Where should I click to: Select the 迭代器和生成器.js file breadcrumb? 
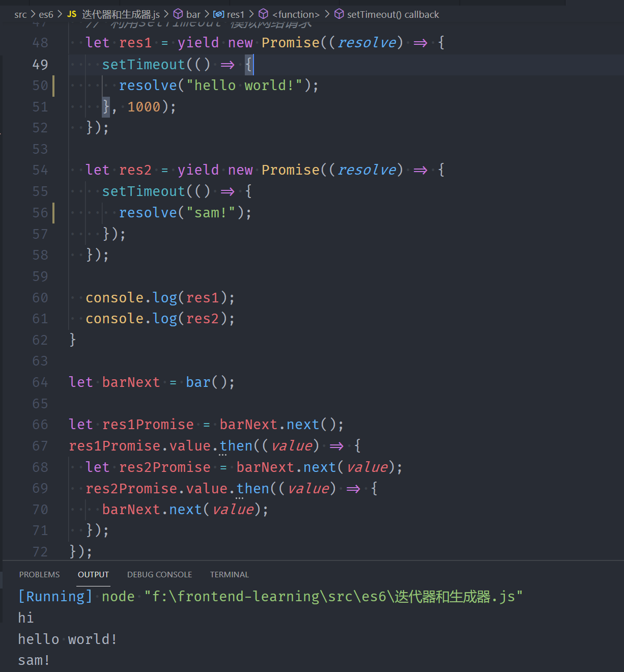tap(121, 14)
